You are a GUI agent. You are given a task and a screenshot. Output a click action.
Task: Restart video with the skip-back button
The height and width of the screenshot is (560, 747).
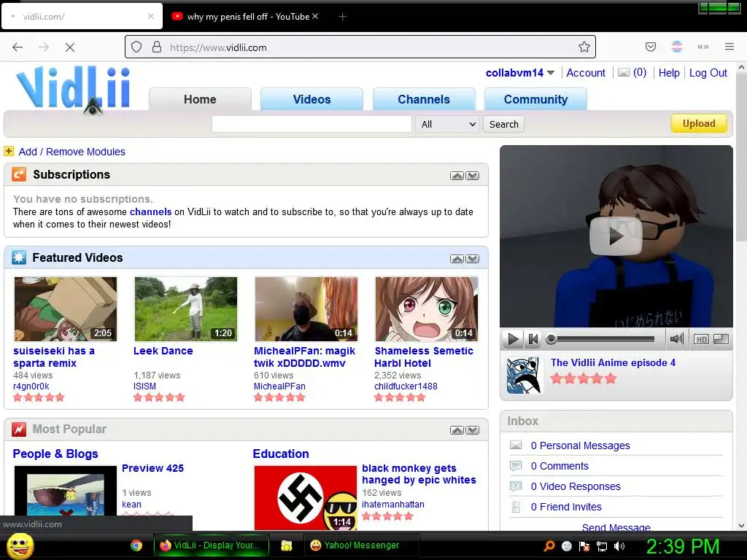point(533,339)
